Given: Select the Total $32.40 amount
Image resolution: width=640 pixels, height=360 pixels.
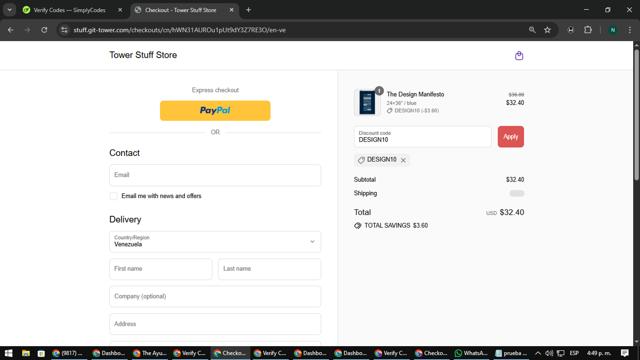Looking at the screenshot, I should coord(512,212).
